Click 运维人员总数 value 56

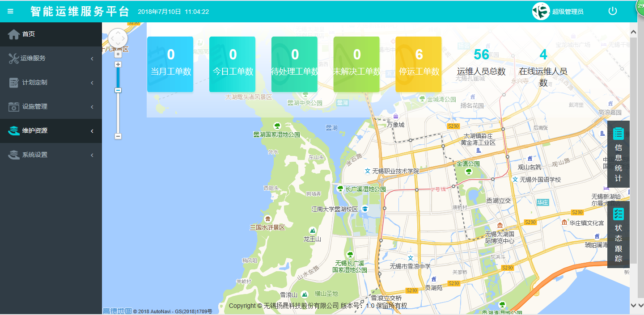(x=481, y=55)
